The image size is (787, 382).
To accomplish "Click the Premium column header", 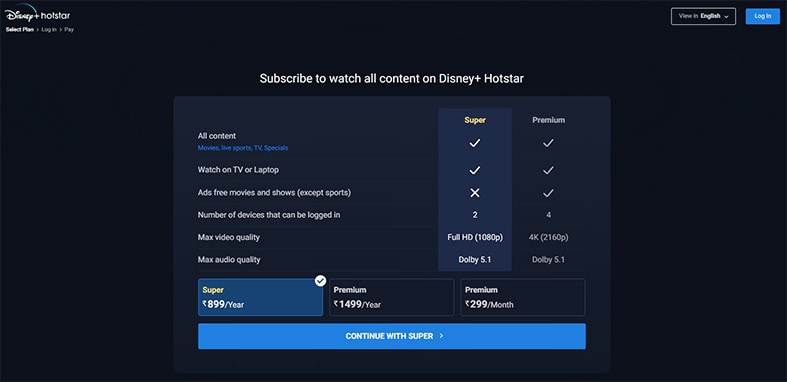I will [549, 120].
